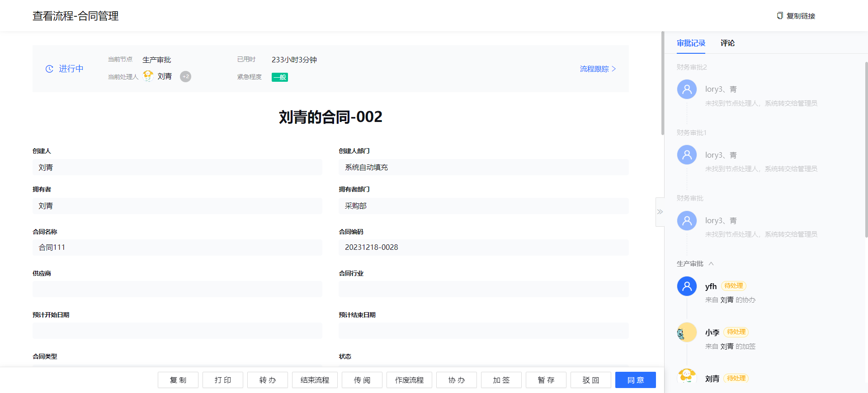Click the empty 合同行业 field

coord(484,289)
